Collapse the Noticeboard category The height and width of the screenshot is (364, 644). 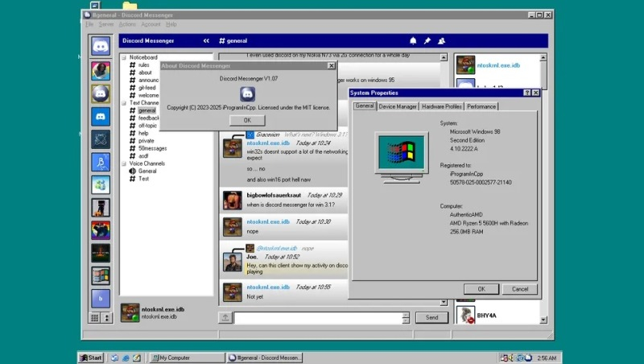[124, 57]
